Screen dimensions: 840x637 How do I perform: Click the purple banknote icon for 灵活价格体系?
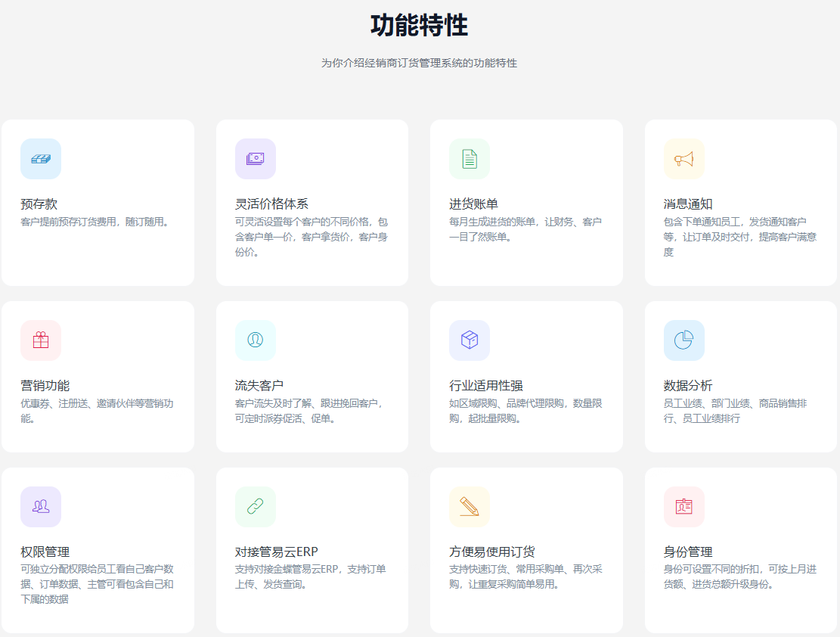(x=255, y=159)
